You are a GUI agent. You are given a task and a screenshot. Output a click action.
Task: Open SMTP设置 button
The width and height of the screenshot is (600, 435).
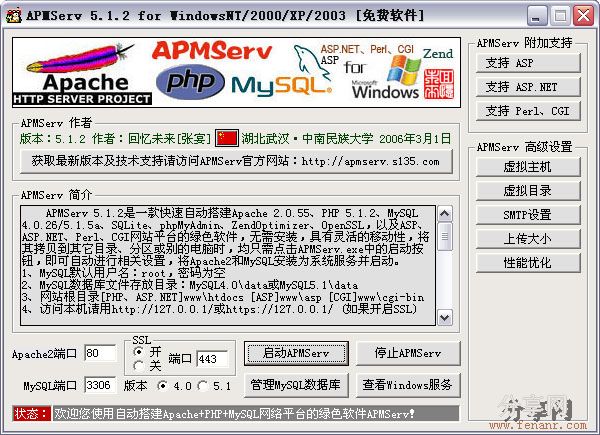pyautogui.click(x=528, y=215)
